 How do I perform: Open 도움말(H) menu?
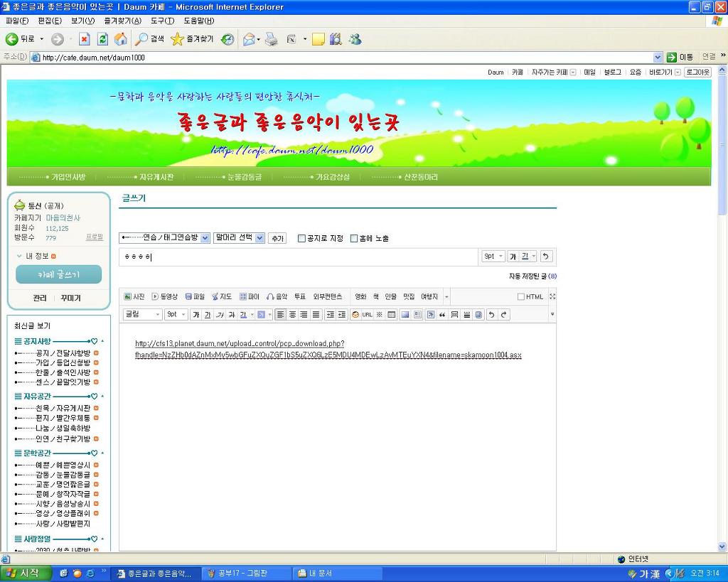tap(199, 21)
